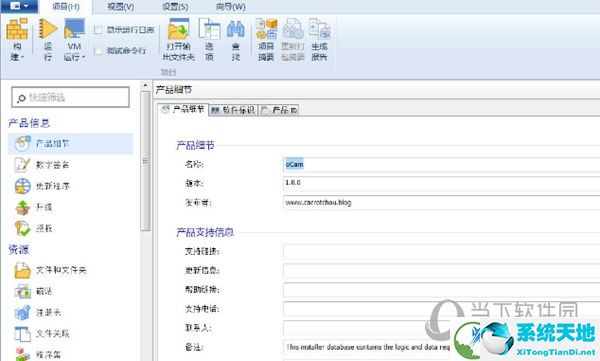Open the application menu button dropdown

pos(19,6)
